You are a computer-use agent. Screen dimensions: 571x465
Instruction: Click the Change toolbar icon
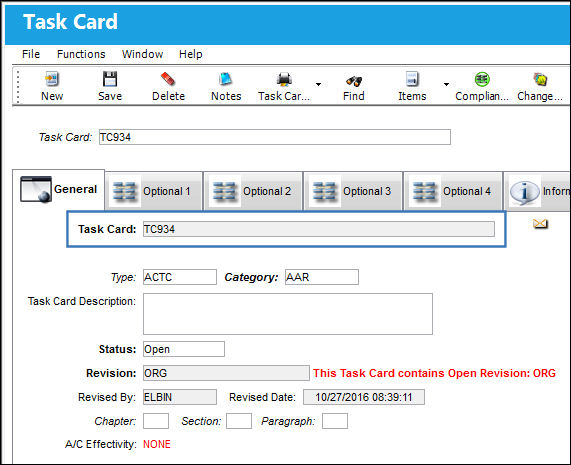[x=540, y=79]
